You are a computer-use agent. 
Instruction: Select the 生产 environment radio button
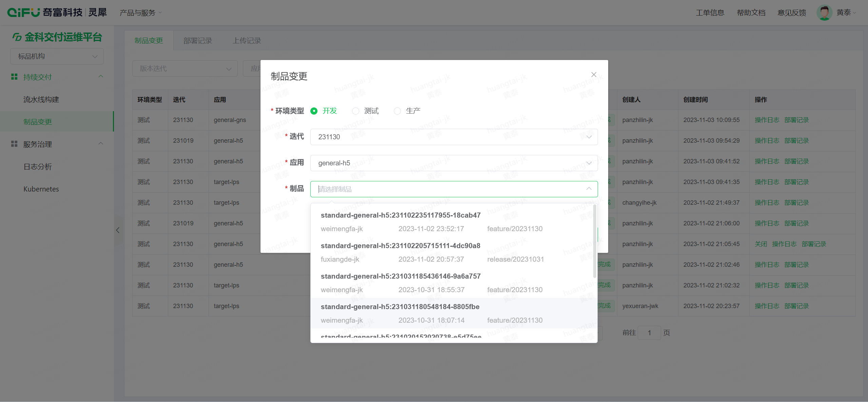pos(397,111)
